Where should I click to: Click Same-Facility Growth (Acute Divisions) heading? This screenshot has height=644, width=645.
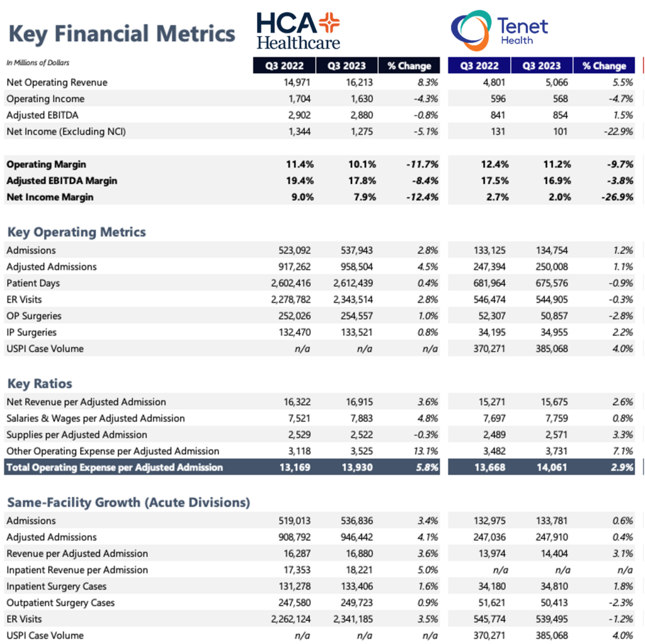click(128, 502)
